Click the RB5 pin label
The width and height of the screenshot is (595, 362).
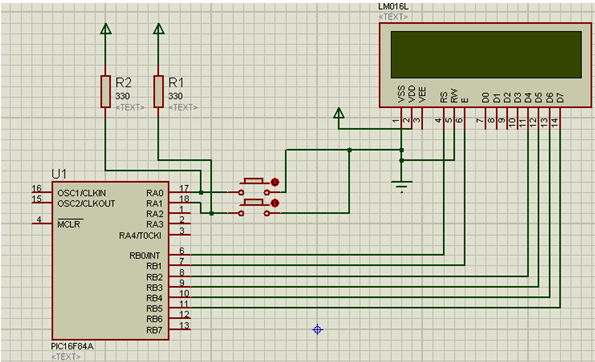[154, 308]
